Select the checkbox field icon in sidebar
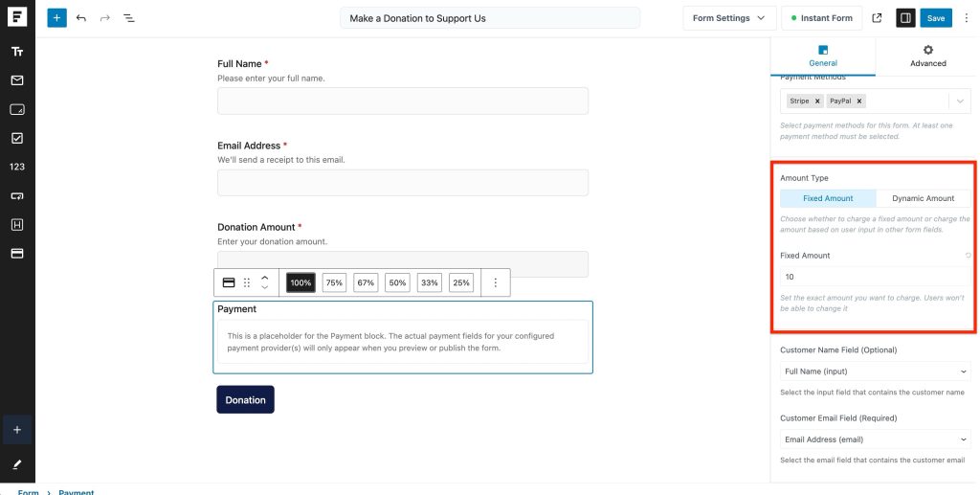The image size is (980, 495). 17,138
